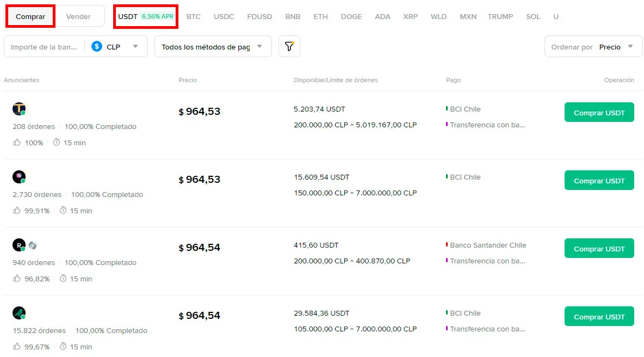Click Comprar USDT for the 415,60 USDT offer
The image size is (644, 357).
coord(599,248)
